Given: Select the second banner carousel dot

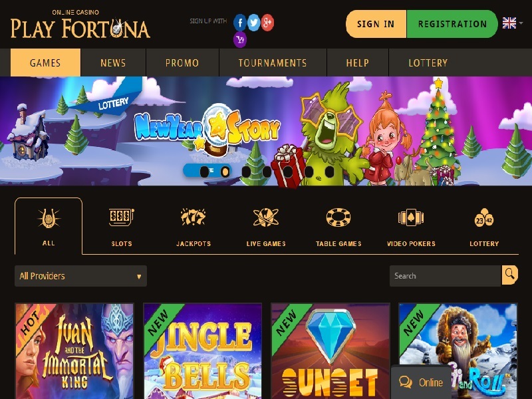Looking at the screenshot, I should click(225, 172).
